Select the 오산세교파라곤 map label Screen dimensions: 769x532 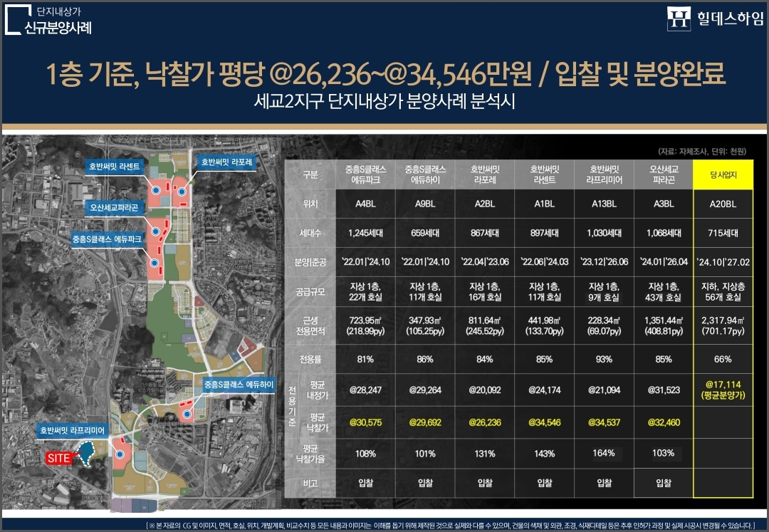point(114,207)
